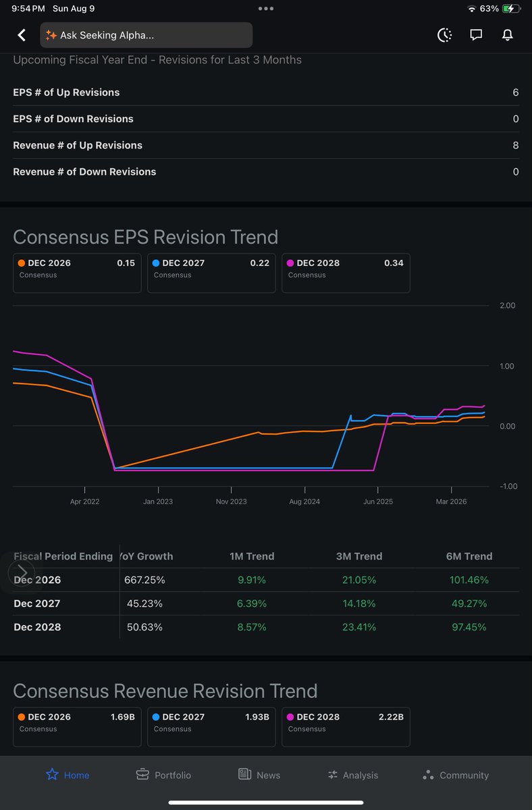
Task: Tap the Mar 2026 chart axis label
Action: [451, 502]
